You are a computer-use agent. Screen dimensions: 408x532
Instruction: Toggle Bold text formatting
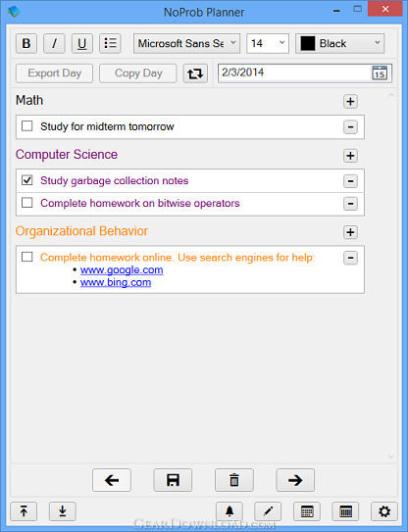(26, 43)
